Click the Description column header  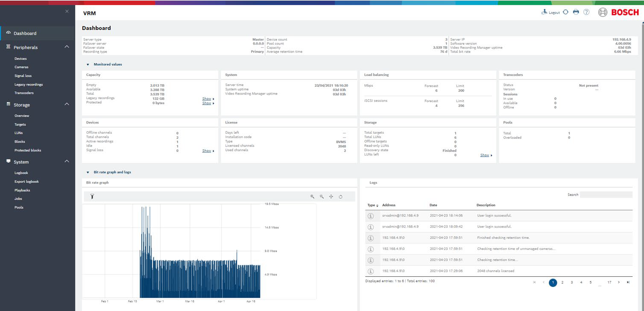click(486, 205)
